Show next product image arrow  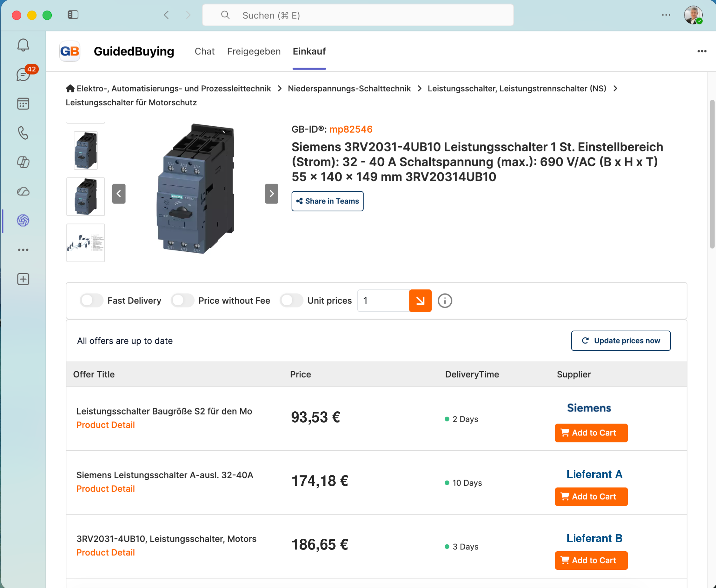point(272,193)
